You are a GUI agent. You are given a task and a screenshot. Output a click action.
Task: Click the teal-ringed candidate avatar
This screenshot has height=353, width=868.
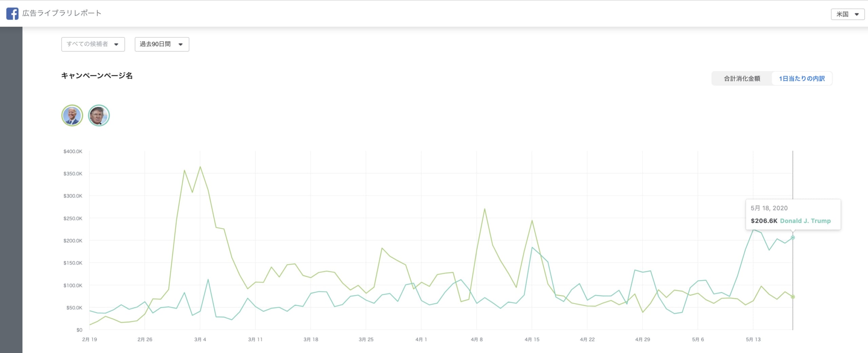click(x=99, y=115)
